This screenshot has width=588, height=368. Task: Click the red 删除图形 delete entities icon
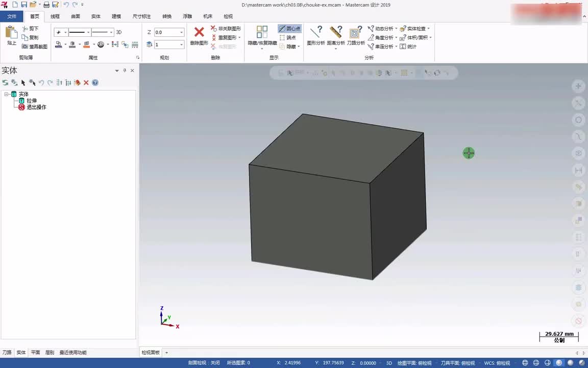tap(199, 32)
